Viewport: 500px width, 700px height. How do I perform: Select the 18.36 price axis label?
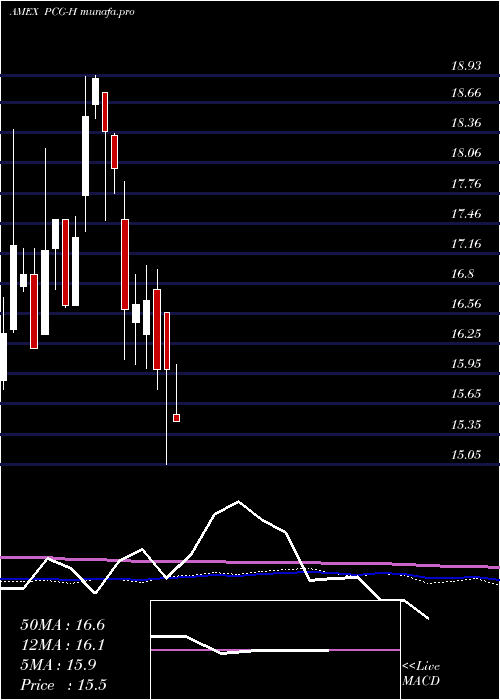click(x=466, y=123)
